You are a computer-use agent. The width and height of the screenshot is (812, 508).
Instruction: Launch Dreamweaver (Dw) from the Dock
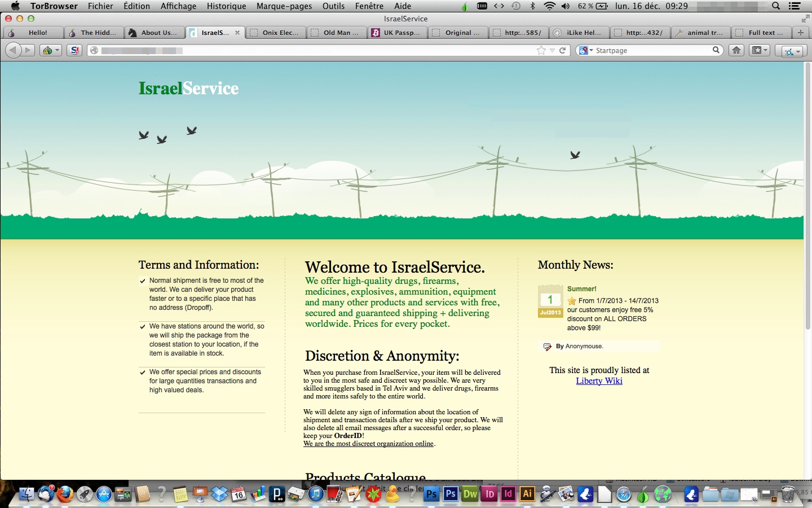pyautogui.click(x=470, y=494)
